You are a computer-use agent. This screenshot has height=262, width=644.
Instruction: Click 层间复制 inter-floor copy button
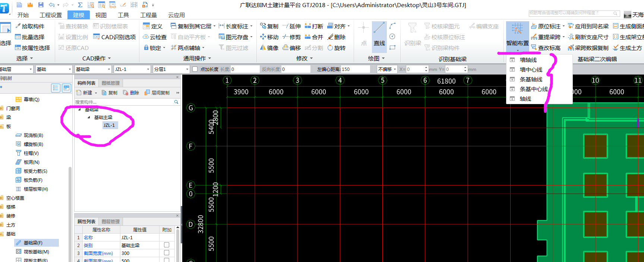click(x=157, y=93)
